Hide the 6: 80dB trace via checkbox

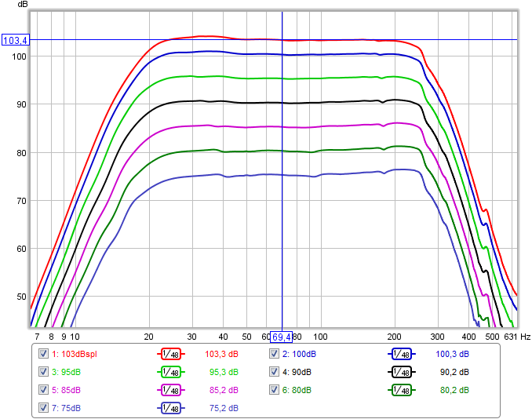(274, 389)
